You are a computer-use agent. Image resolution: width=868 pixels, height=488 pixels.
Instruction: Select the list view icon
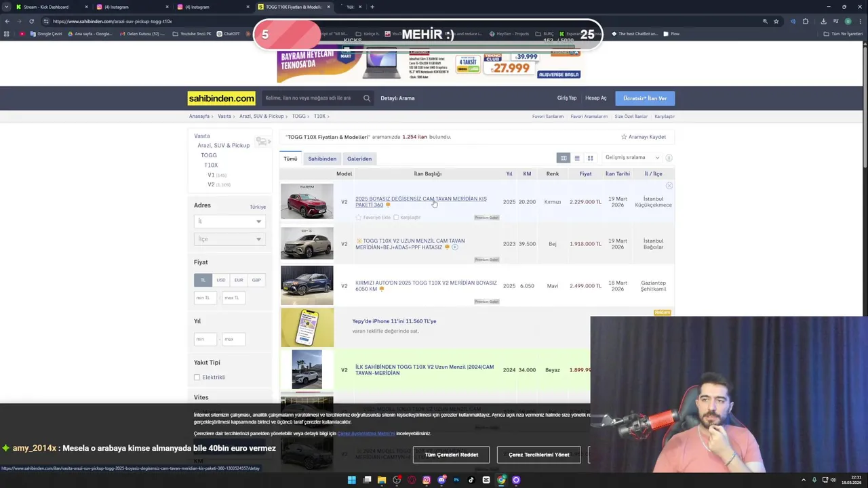point(577,158)
